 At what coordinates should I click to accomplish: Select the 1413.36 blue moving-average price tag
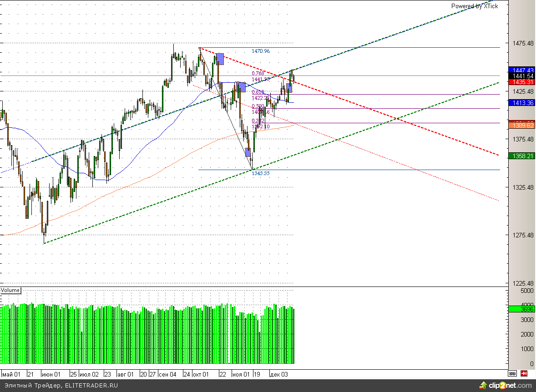521,102
